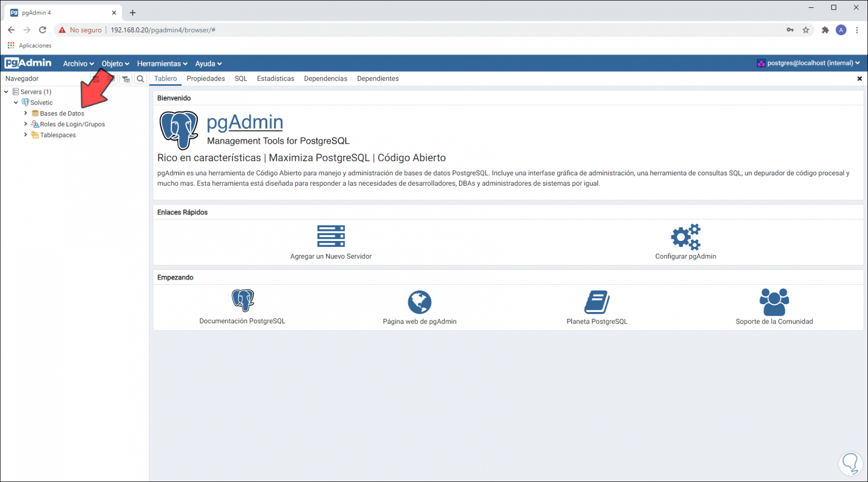Select the Roles de Login/Grupos tree label

(x=73, y=124)
